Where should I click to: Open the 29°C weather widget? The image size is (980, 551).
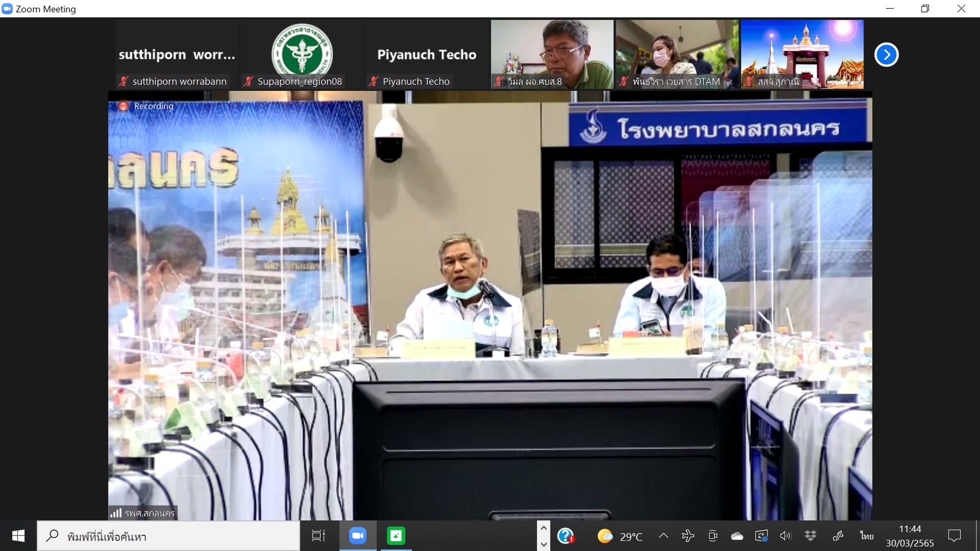620,536
